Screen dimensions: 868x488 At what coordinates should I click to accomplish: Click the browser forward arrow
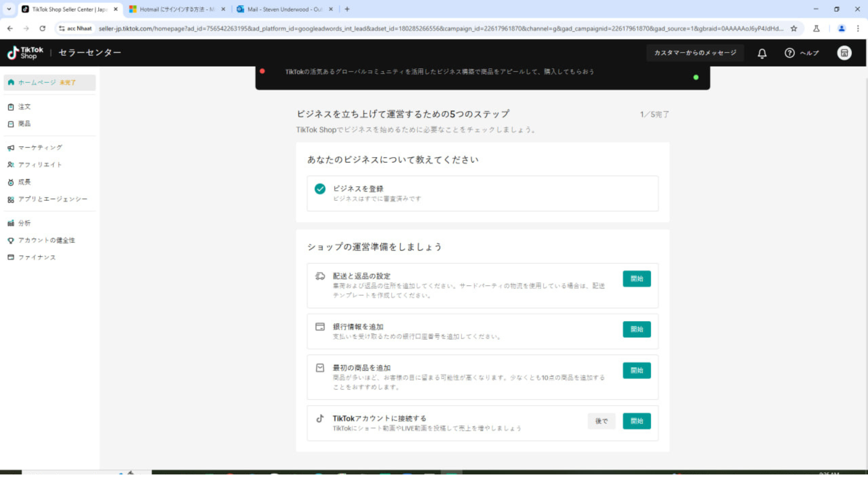[x=26, y=28]
